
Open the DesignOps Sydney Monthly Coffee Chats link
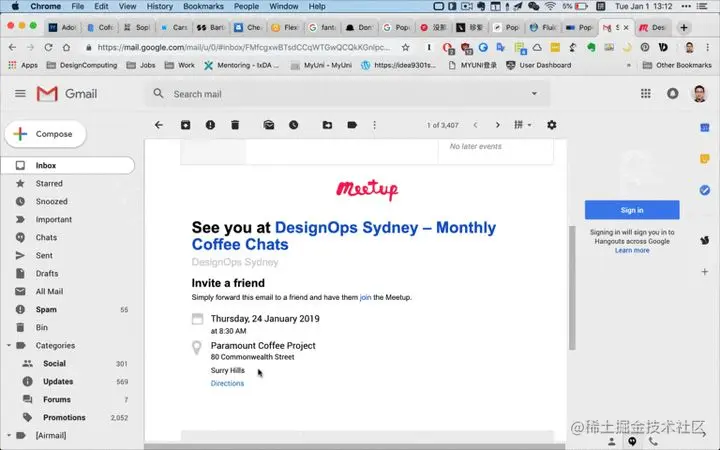click(x=344, y=236)
